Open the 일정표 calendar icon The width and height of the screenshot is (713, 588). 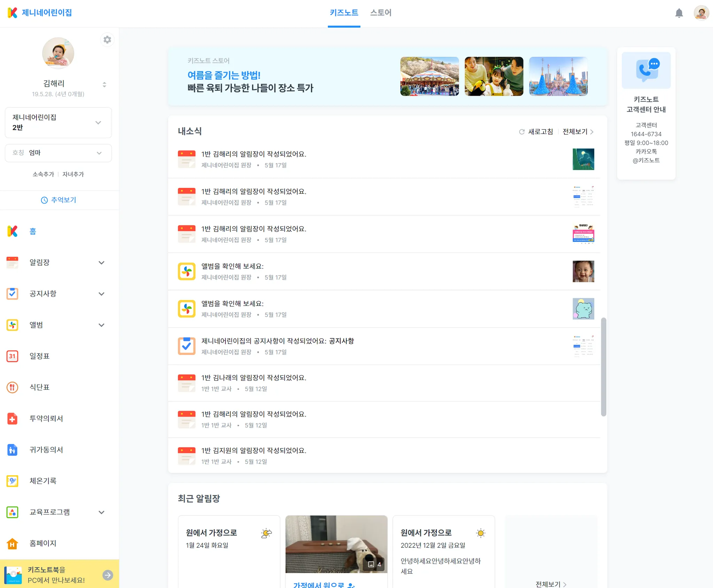[x=13, y=356]
